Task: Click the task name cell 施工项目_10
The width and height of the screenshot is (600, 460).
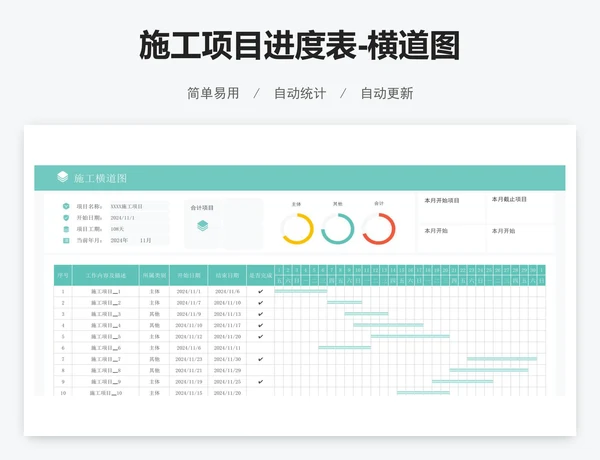Action: [x=106, y=393]
